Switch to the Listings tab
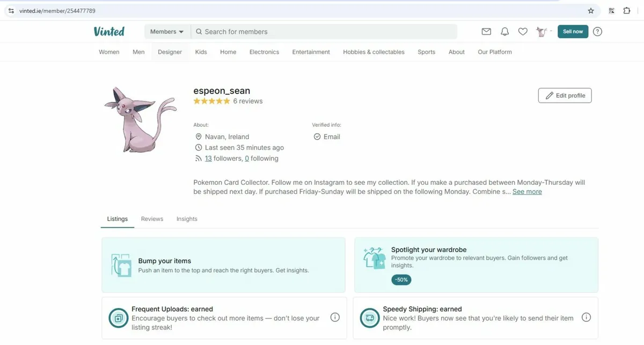Viewport: 644px width, 345px height. coord(118,219)
